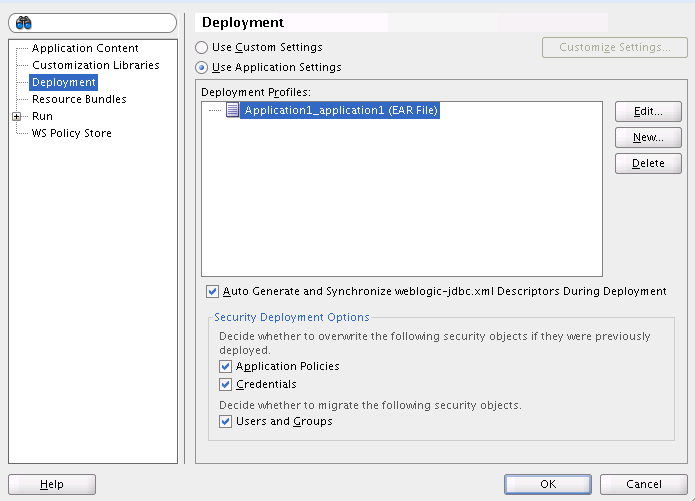Select Use Application Settings radio button
The width and height of the screenshot is (695, 501).
(x=202, y=67)
